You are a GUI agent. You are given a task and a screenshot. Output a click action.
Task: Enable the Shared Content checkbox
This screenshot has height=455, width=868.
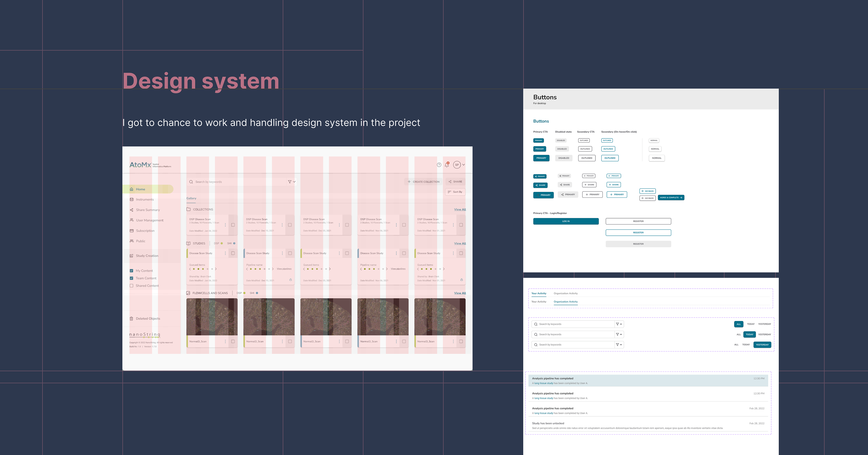(x=131, y=286)
